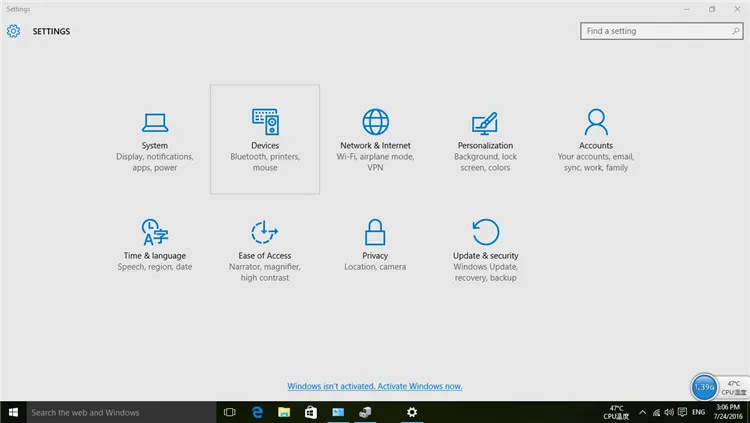The width and height of the screenshot is (750, 423).
Task: Switch to the blue window app on taskbar
Action: 338,412
